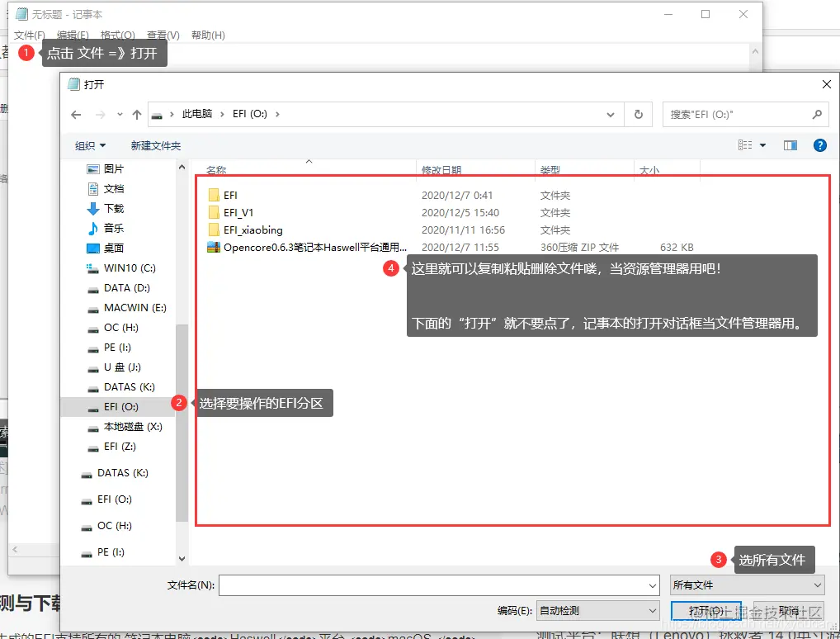Refresh the EFI (O:) folder view
840x639 pixels.
point(638,114)
